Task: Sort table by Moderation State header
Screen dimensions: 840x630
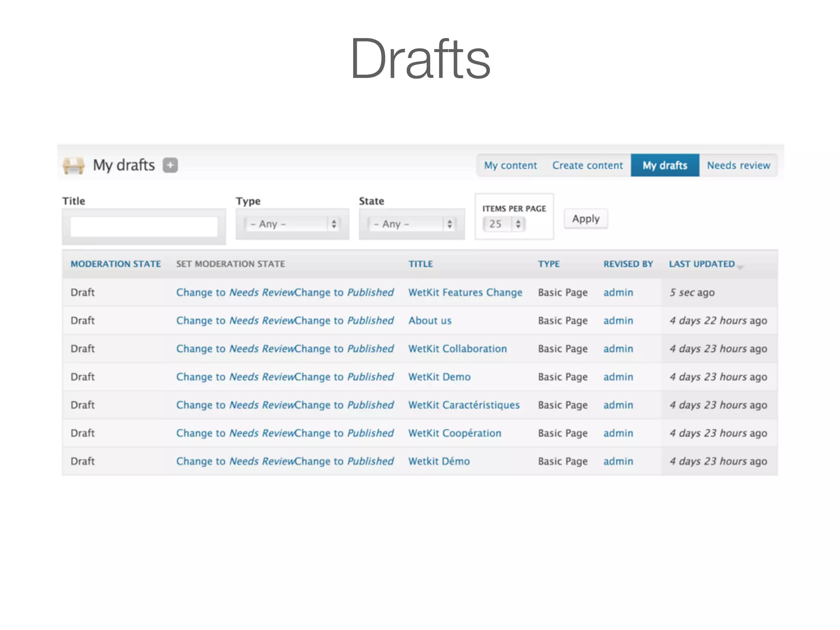Action: (116, 264)
